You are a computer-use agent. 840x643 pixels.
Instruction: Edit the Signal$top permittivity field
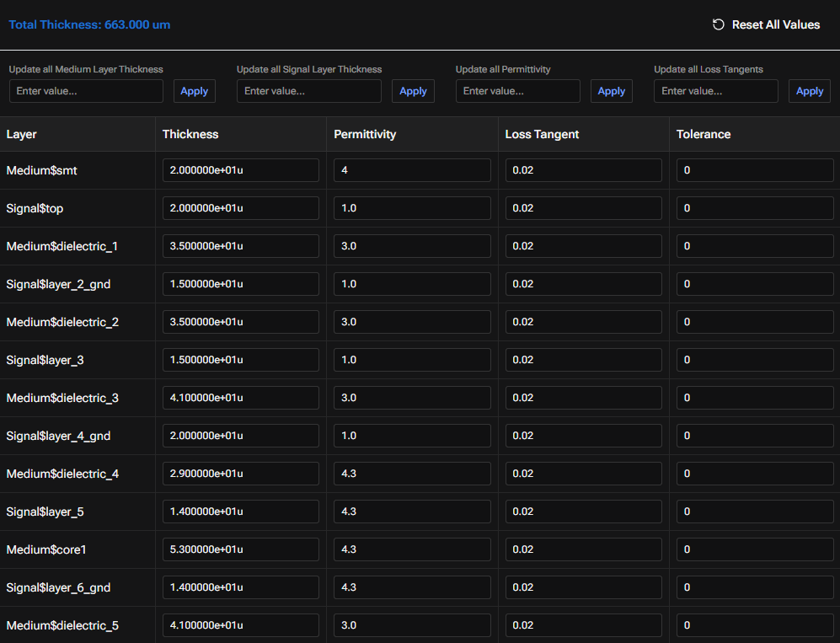(412, 208)
